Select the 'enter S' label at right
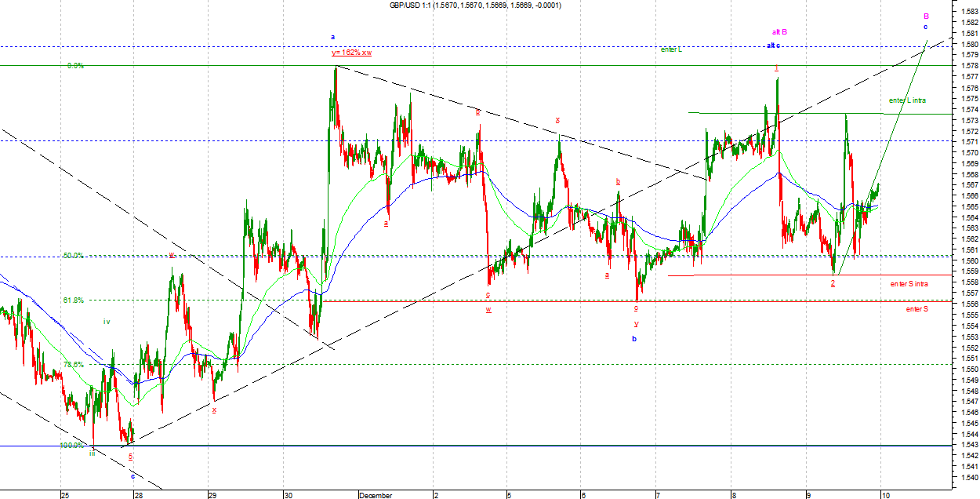This screenshot has height=499, width=980. tap(916, 309)
